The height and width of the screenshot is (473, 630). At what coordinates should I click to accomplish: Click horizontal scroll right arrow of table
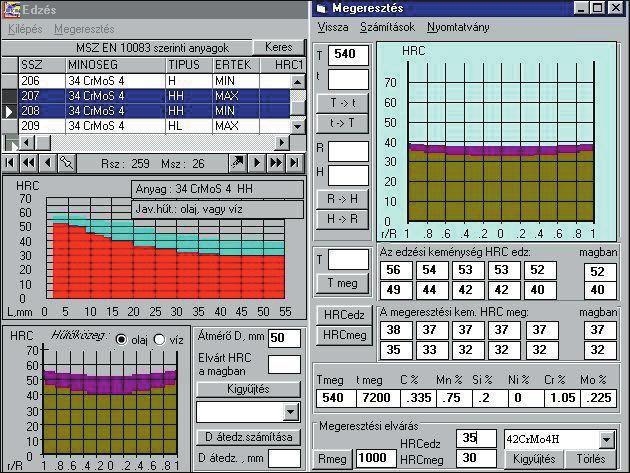tap(282, 142)
